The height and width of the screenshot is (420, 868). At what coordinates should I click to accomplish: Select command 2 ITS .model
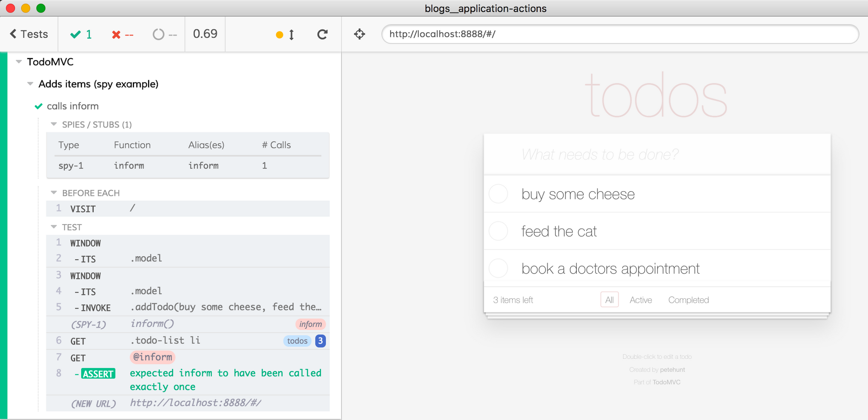[188, 258]
